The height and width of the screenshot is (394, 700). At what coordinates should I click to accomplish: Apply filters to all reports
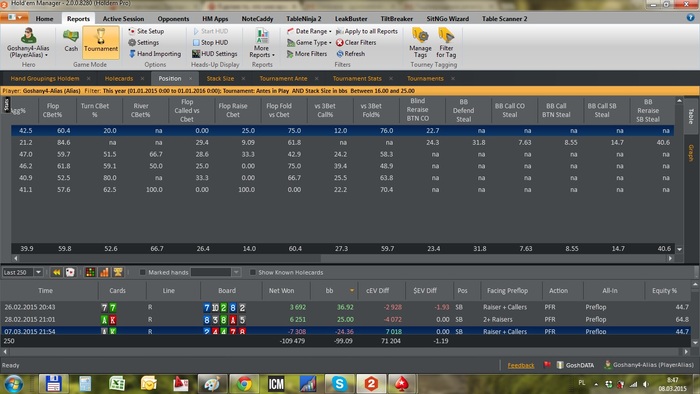pos(367,31)
